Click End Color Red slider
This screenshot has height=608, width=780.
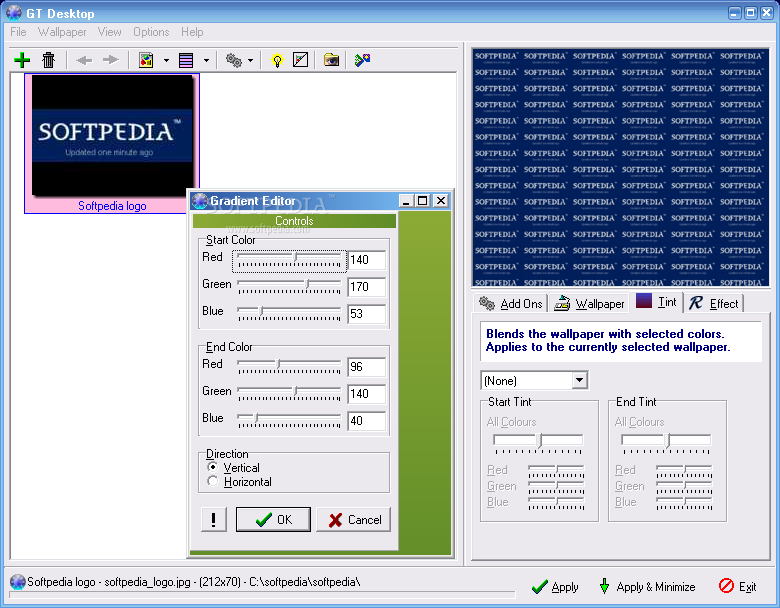point(289,367)
